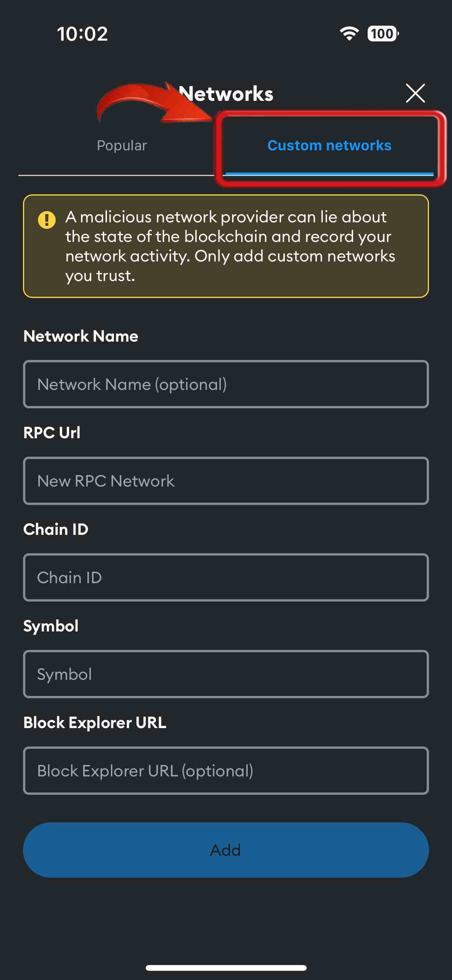452x980 pixels.
Task: Tap the Network Name label
Action: pos(81,336)
